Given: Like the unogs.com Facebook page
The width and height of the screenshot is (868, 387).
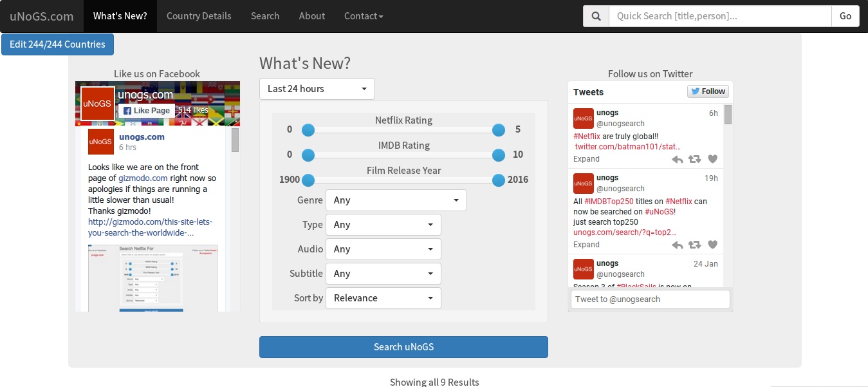Looking at the screenshot, I should coord(147,111).
